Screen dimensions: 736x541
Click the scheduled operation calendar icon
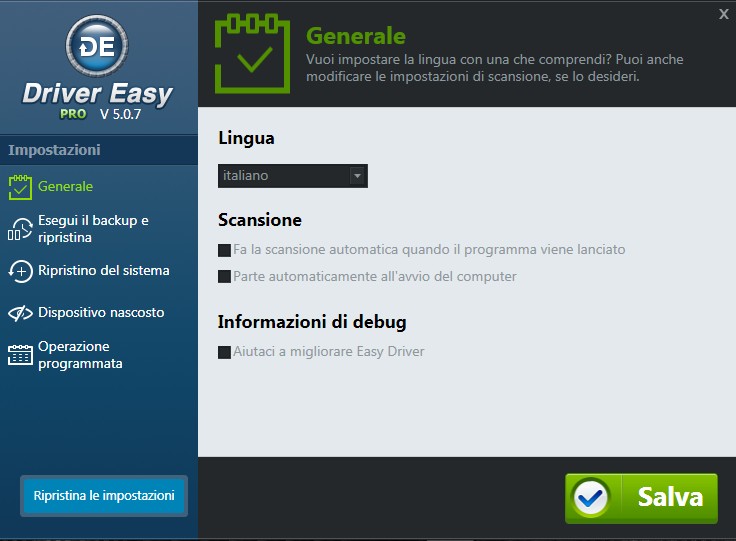(20, 354)
